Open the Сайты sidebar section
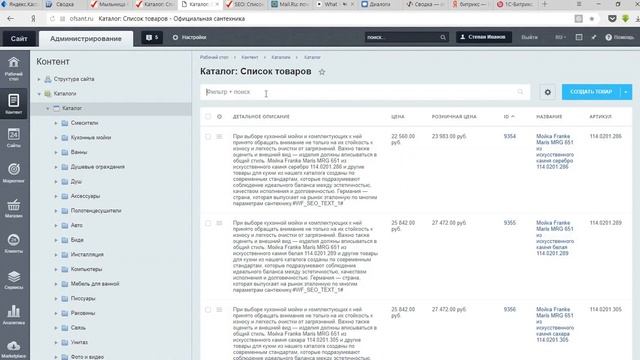The height and width of the screenshot is (360, 640). pyautogui.click(x=13, y=138)
